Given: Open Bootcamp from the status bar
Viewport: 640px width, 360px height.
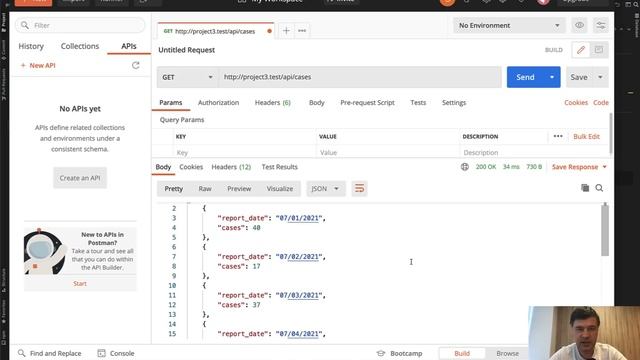Looking at the screenshot, I should coord(399,353).
